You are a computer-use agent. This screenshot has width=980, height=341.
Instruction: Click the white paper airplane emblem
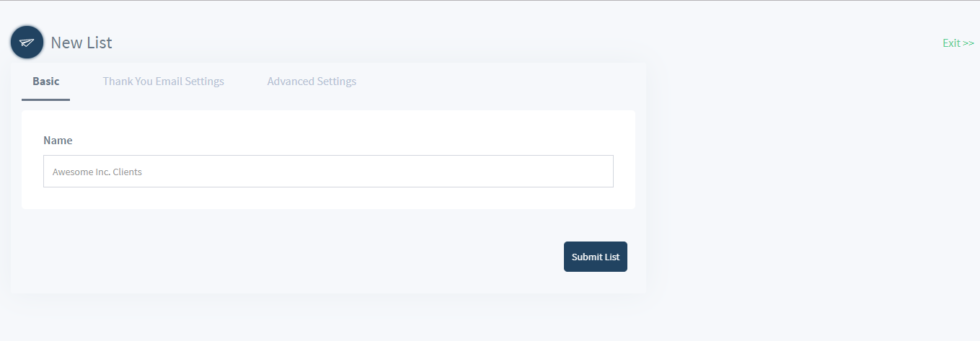(x=27, y=43)
